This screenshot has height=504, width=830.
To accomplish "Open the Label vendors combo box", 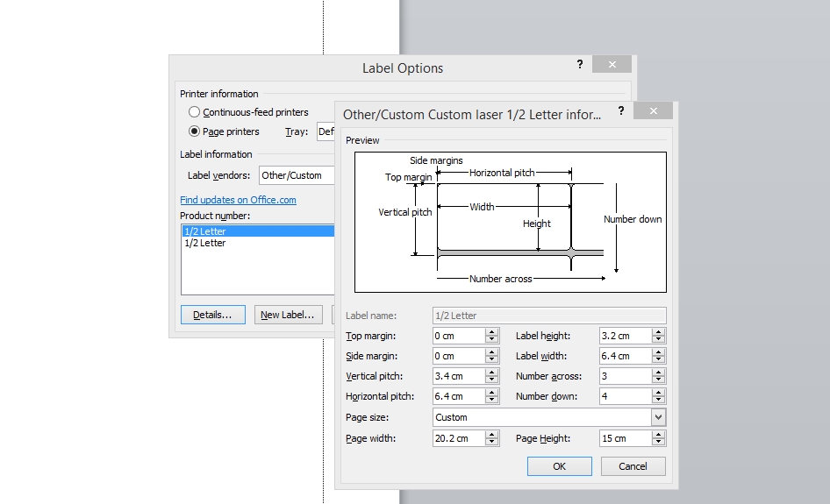I will click(x=297, y=175).
